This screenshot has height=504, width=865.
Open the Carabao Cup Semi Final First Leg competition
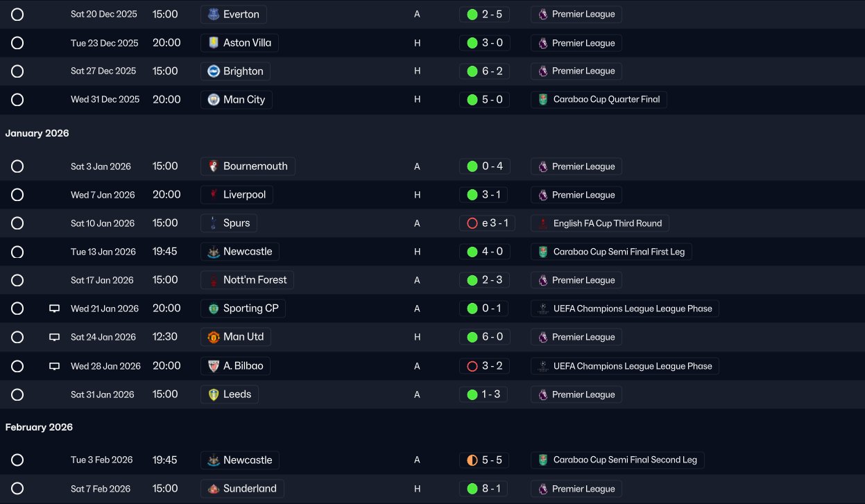coord(611,252)
